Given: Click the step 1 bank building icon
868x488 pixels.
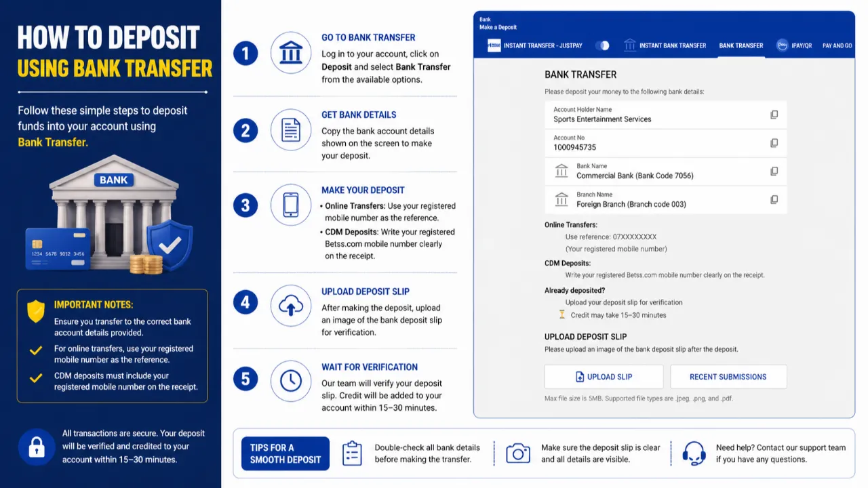Looking at the screenshot, I should pyautogui.click(x=291, y=53).
